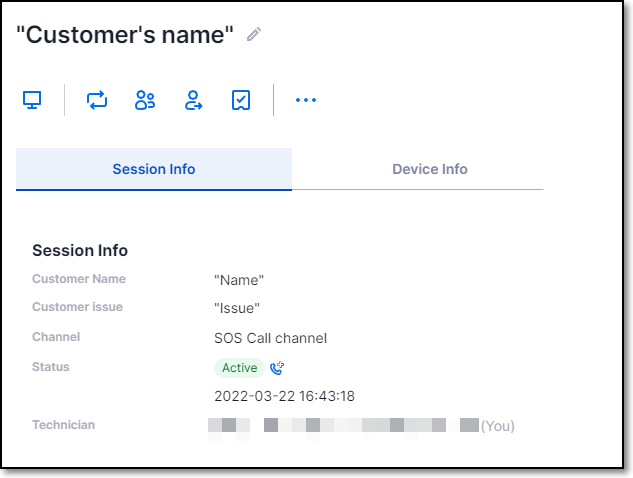Select the "Name" customer name value
633x478 pixels.
pyautogui.click(x=239, y=280)
